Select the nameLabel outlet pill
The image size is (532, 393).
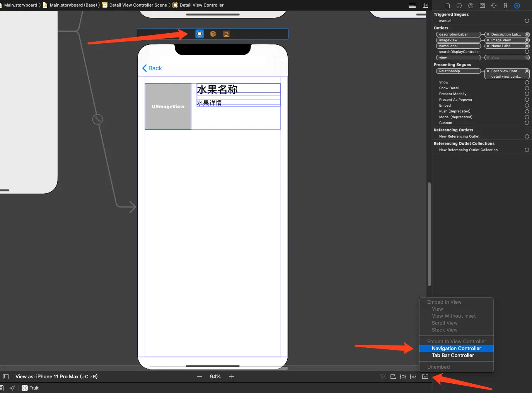tap(459, 46)
